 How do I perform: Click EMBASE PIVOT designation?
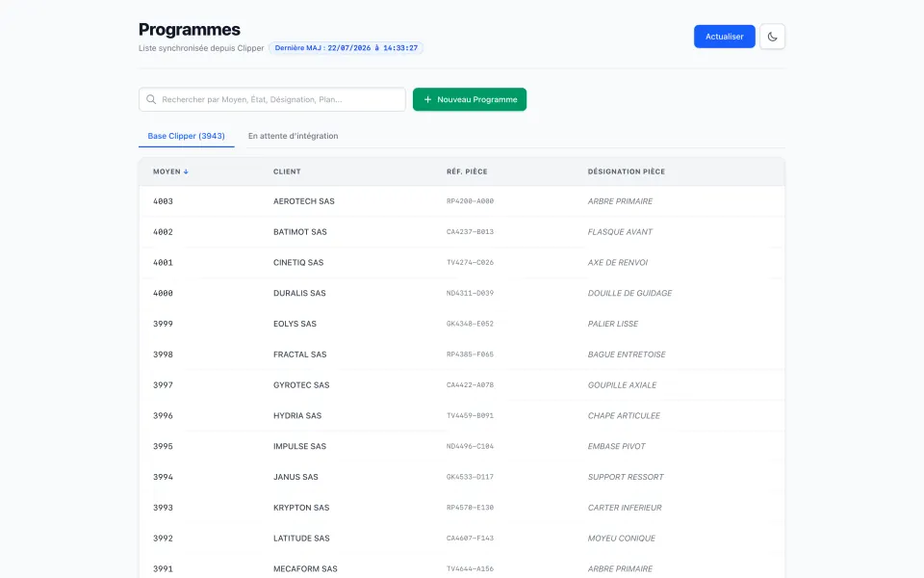pos(616,446)
